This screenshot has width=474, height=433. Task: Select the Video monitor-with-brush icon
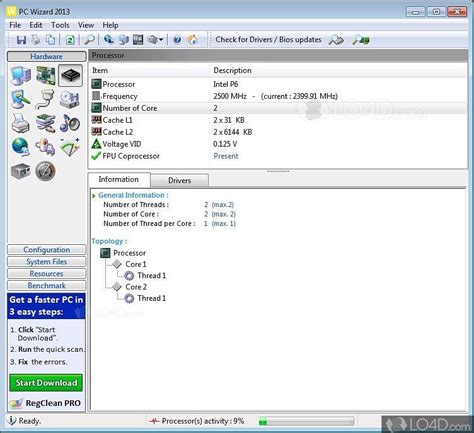coord(21,100)
